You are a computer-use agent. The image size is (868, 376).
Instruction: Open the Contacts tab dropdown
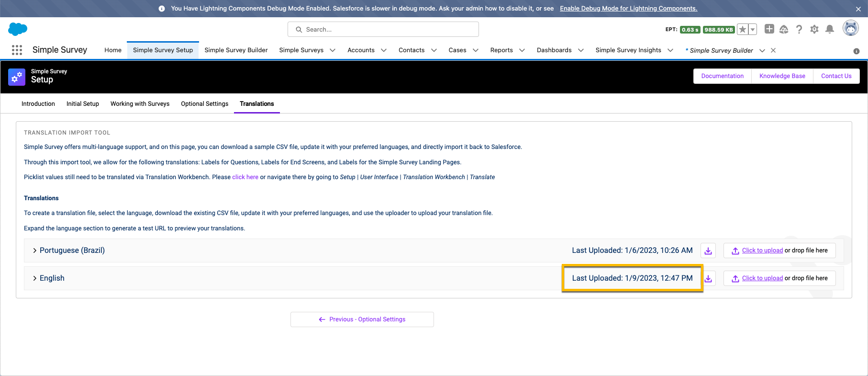coord(434,50)
